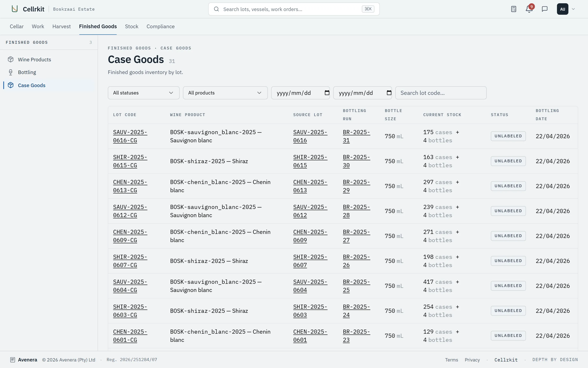Focus the global search lots field
Image resolution: width=588 pixels, height=368 pixels.
(x=294, y=9)
